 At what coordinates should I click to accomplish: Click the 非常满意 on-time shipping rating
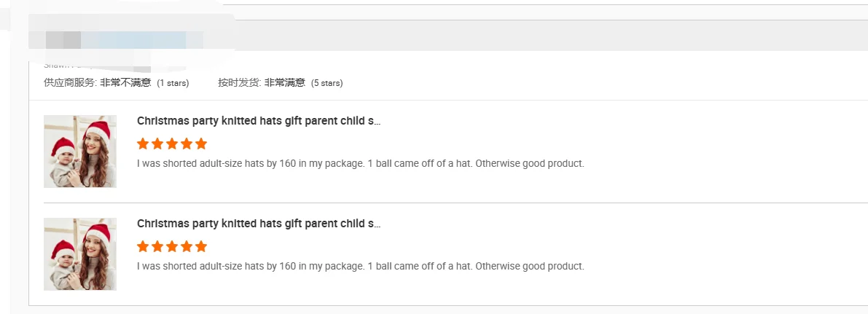[284, 83]
